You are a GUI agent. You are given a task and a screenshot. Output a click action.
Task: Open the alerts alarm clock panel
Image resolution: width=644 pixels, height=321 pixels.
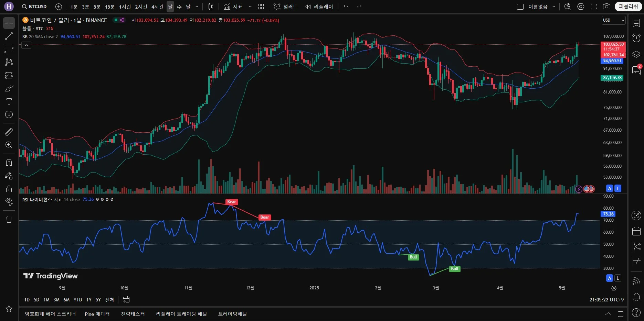coord(636,38)
